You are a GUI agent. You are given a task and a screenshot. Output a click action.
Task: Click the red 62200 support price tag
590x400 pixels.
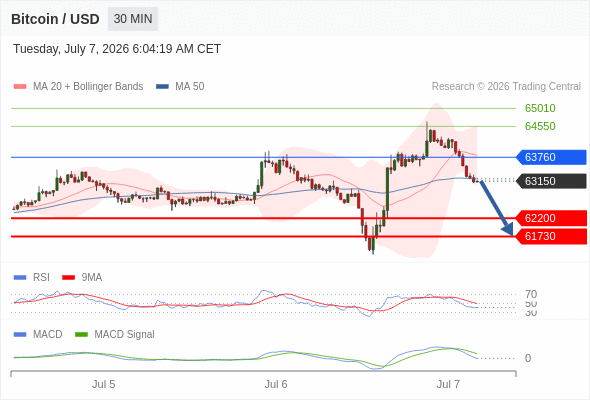pyautogui.click(x=551, y=218)
